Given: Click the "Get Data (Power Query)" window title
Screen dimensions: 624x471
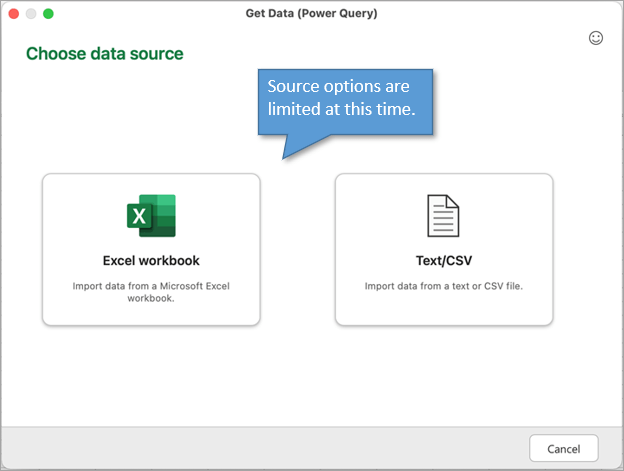Looking at the screenshot, I should pyautogui.click(x=311, y=14).
